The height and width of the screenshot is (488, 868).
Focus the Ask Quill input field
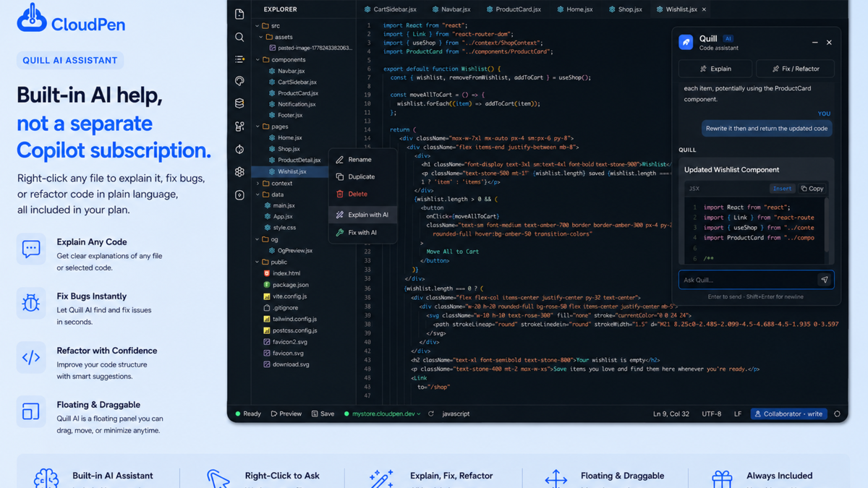(756, 280)
